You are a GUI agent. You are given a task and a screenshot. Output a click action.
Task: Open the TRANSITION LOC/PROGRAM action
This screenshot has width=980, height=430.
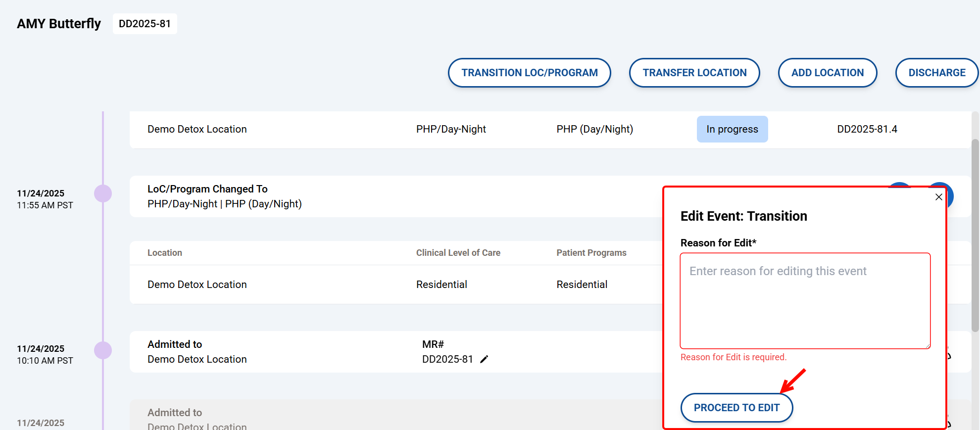tap(529, 73)
